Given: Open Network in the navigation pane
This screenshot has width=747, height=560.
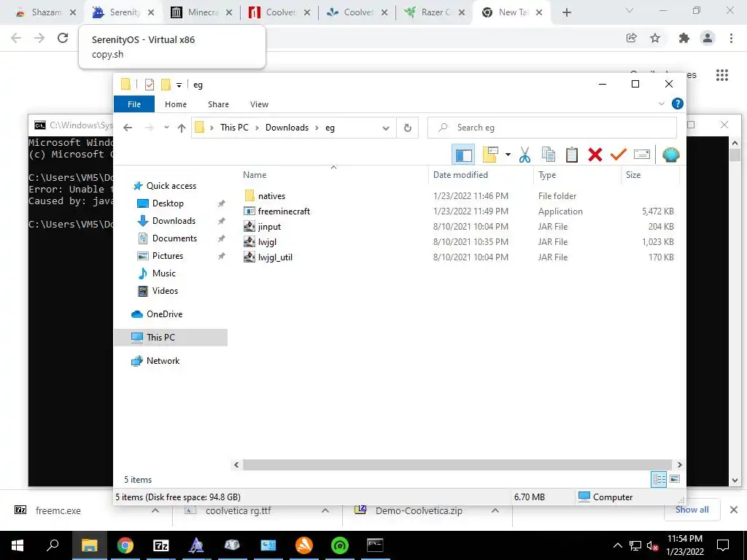Looking at the screenshot, I should [x=163, y=361].
